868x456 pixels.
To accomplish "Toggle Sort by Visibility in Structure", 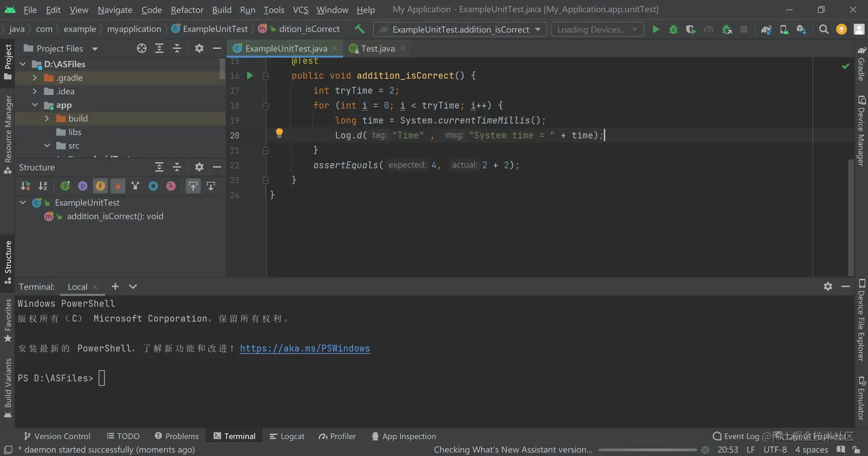I will tap(25, 186).
